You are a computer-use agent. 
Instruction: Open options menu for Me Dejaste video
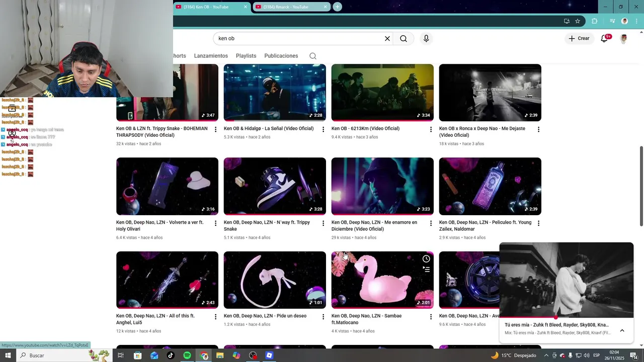538,130
